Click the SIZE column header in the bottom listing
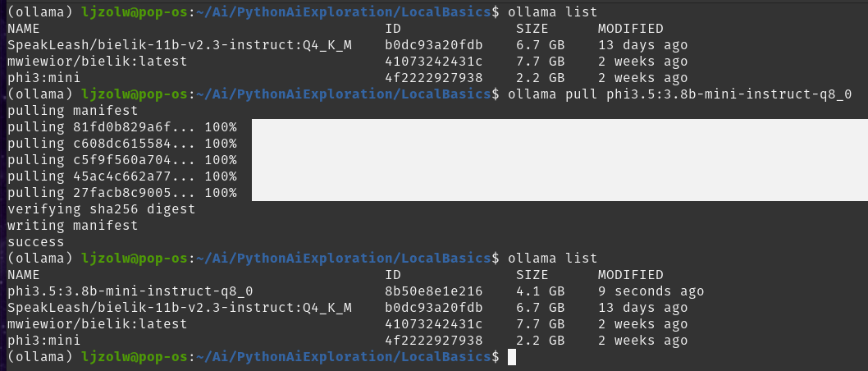The height and width of the screenshot is (371, 868). [532, 275]
